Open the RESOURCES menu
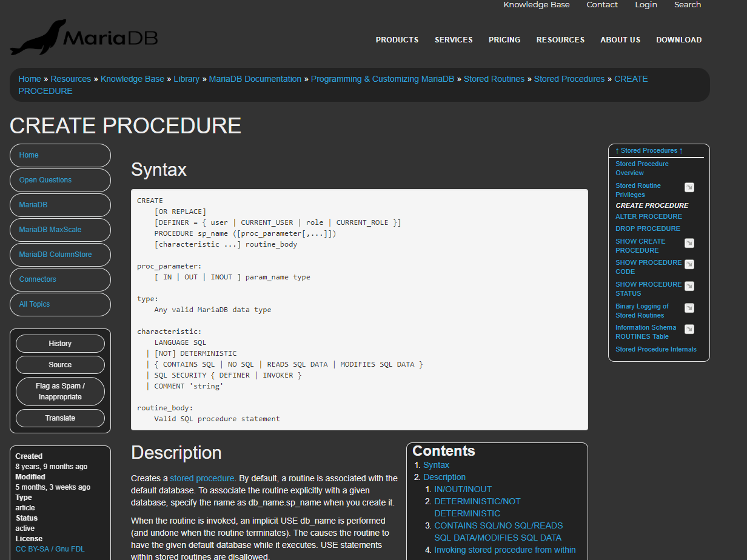Image resolution: width=747 pixels, height=560 pixels. coord(560,39)
